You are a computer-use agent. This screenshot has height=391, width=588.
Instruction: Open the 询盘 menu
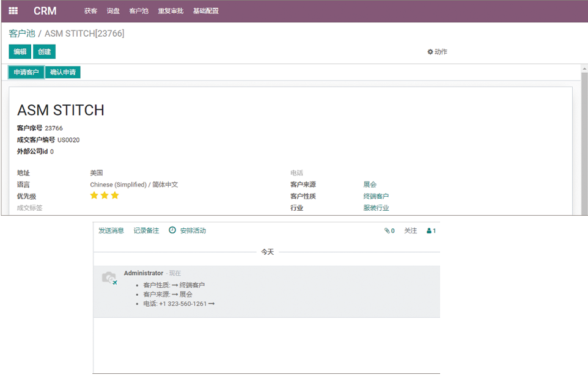pos(113,11)
